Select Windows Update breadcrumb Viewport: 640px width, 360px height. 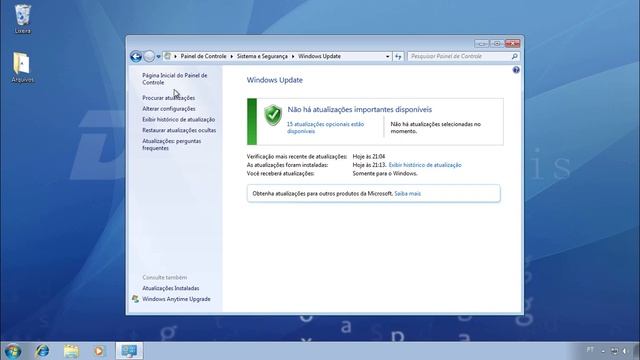tap(319, 56)
